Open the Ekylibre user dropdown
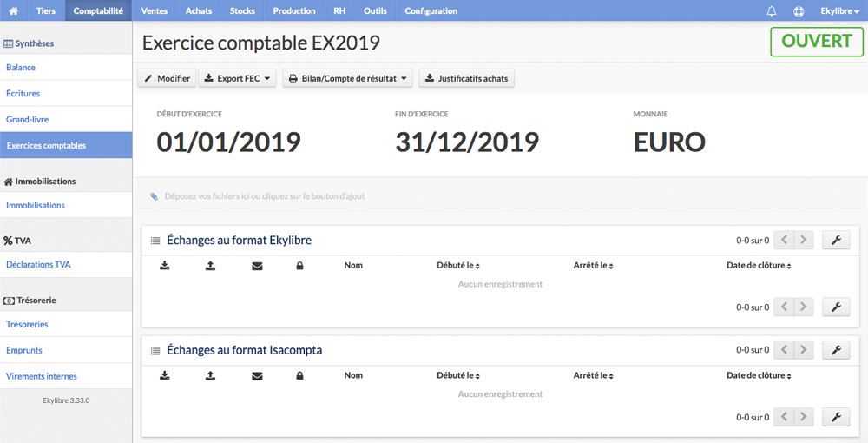The height and width of the screenshot is (443, 868). point(839,11)
